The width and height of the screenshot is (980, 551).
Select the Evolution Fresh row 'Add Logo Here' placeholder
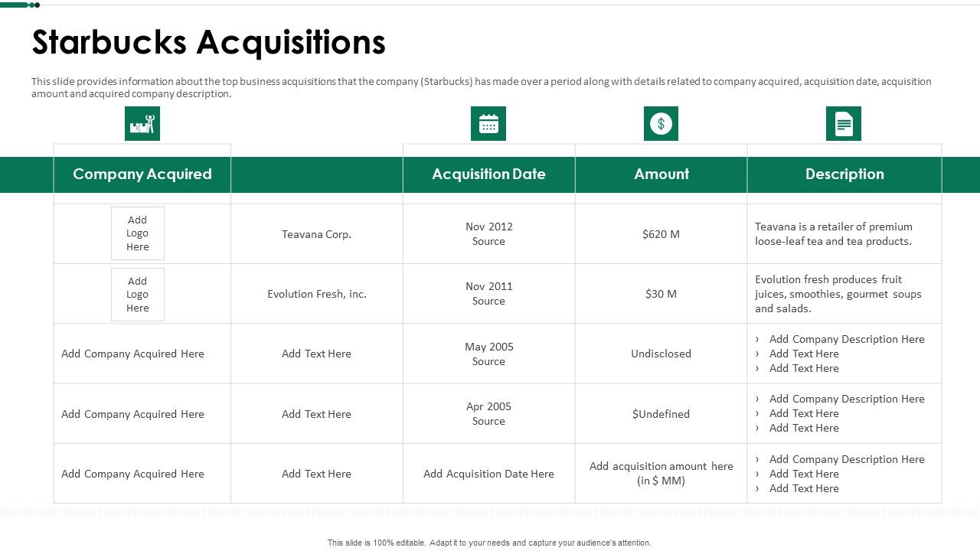click(x=138, y=295)
